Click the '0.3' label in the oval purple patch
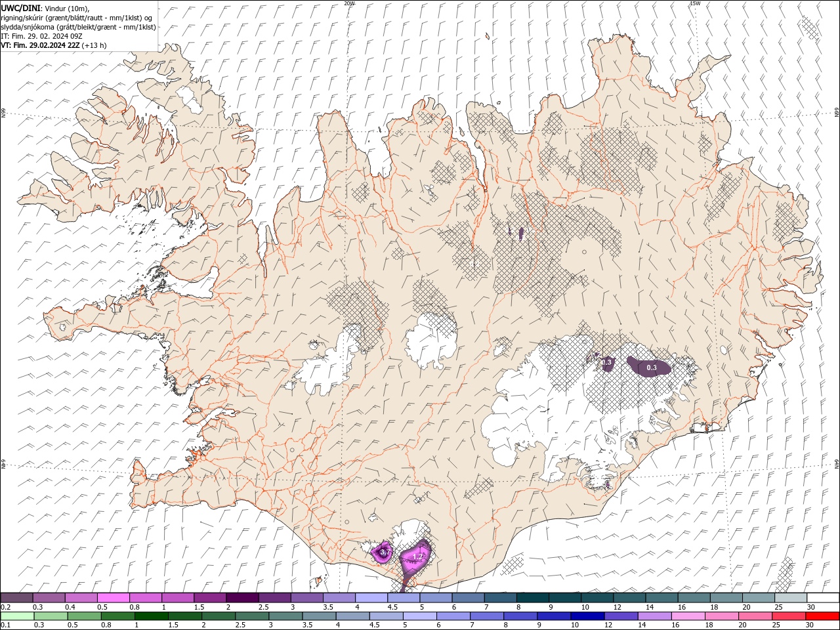This screenshot has height=630, width=840. pyautogui.click(x=652, y=367)
